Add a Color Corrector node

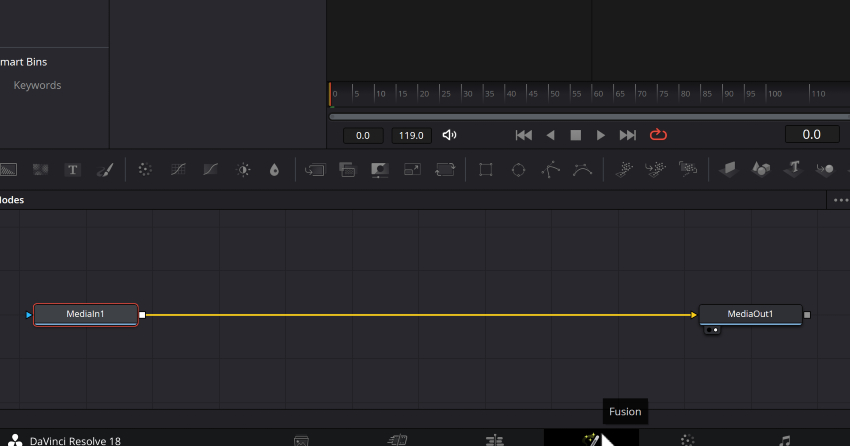[x=145, y=170]
